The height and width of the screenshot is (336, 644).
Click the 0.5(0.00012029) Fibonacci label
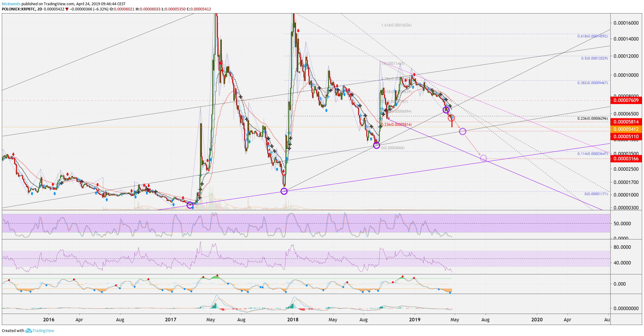[594, 58]
